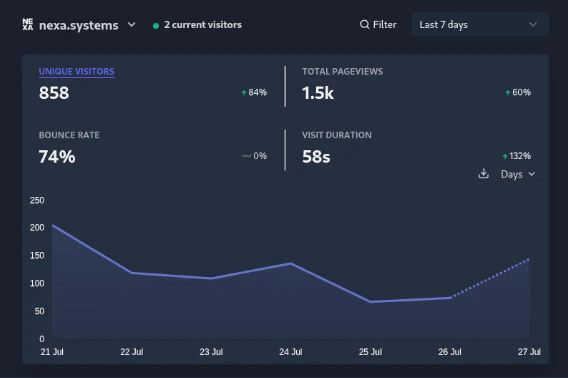This screenshot has height=378, width=568.
Task: Download the chart data with export icon
Action: 483,174
